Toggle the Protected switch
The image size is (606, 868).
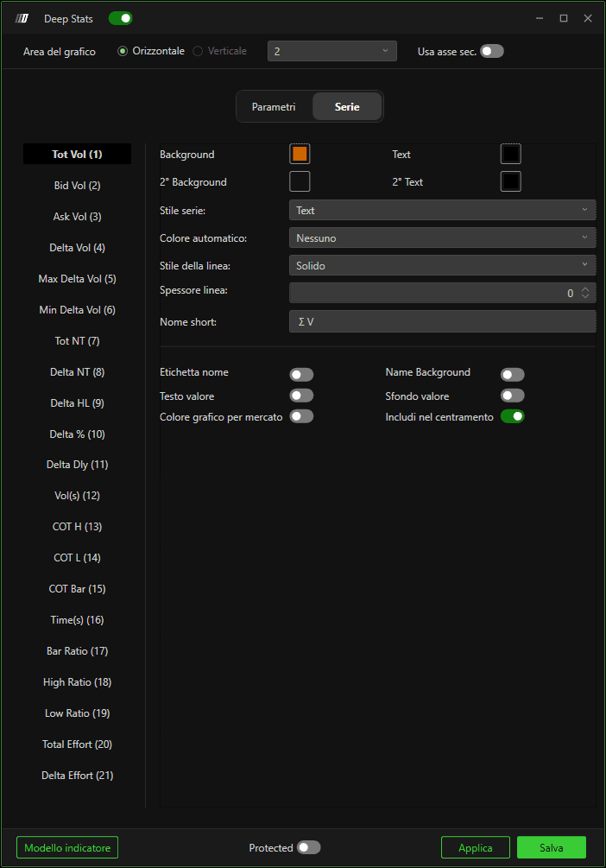coord(309,847)
